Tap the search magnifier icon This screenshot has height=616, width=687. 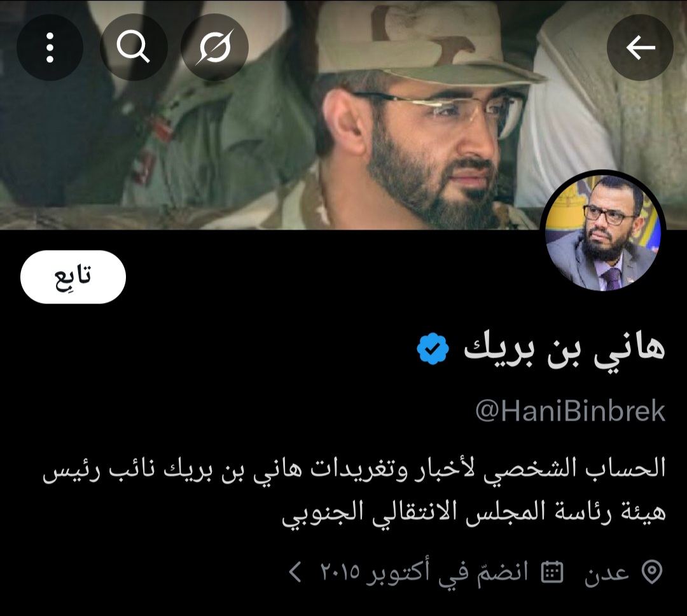pos(134,47)
